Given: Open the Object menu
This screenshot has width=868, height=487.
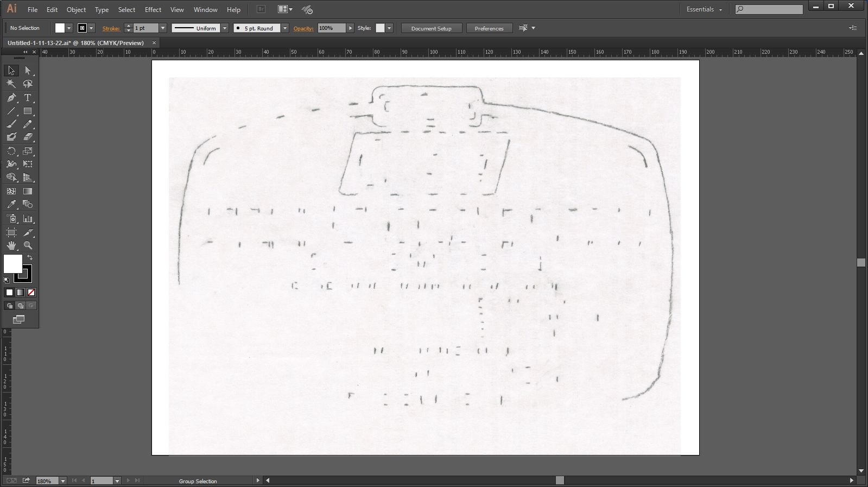Looking at the screenshot, I should tap(76, 9).
